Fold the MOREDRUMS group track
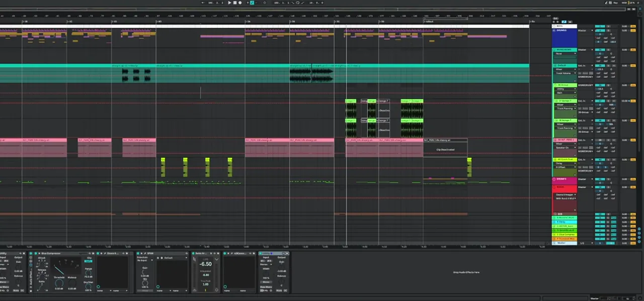 554,50
